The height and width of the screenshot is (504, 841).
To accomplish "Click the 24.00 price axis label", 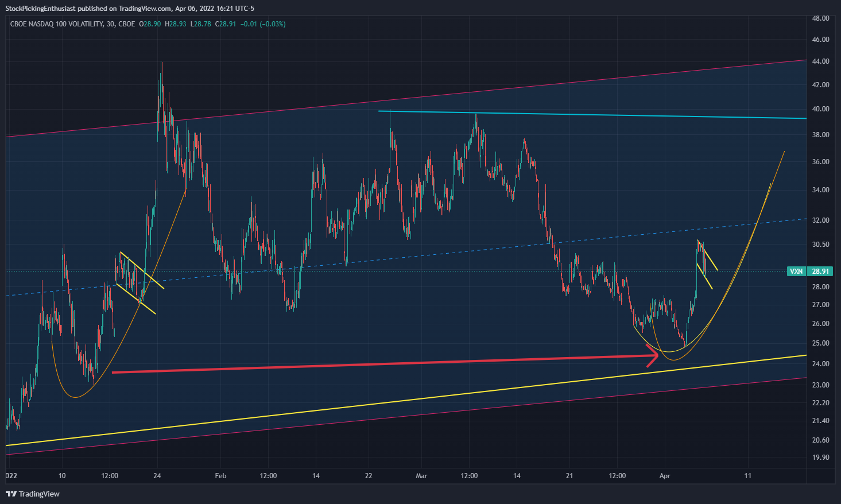I will tap(821, 364).
